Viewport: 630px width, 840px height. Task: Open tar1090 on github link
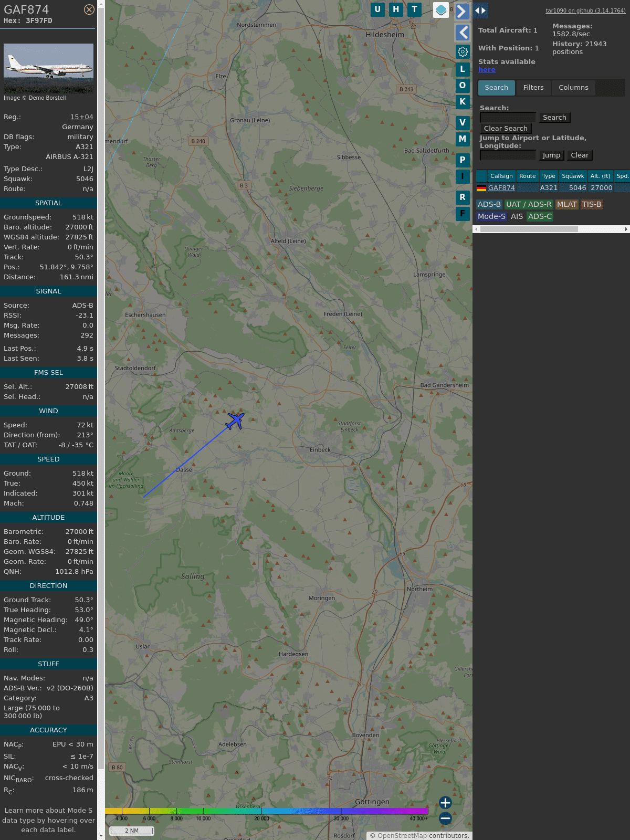585,10
